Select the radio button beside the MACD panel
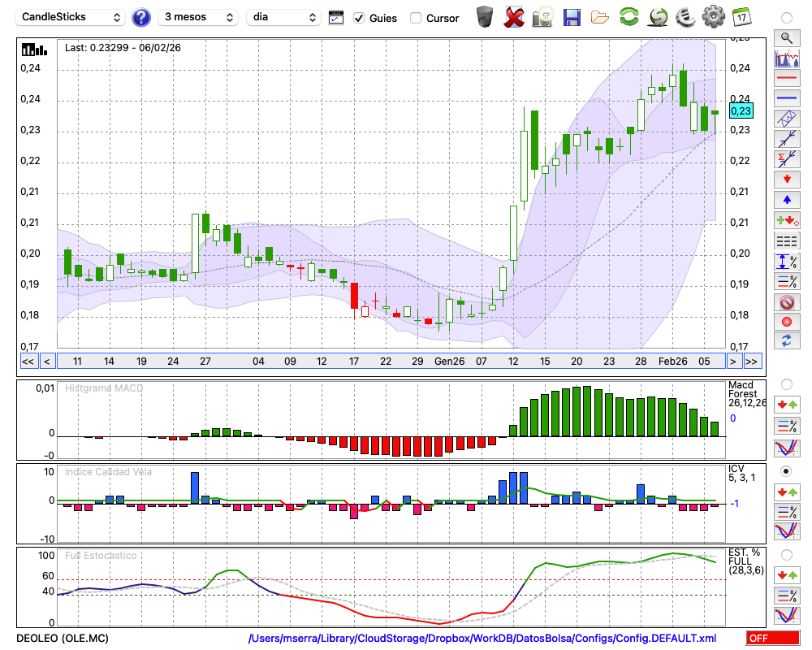The image size is (812, 650). click(786, 383)
